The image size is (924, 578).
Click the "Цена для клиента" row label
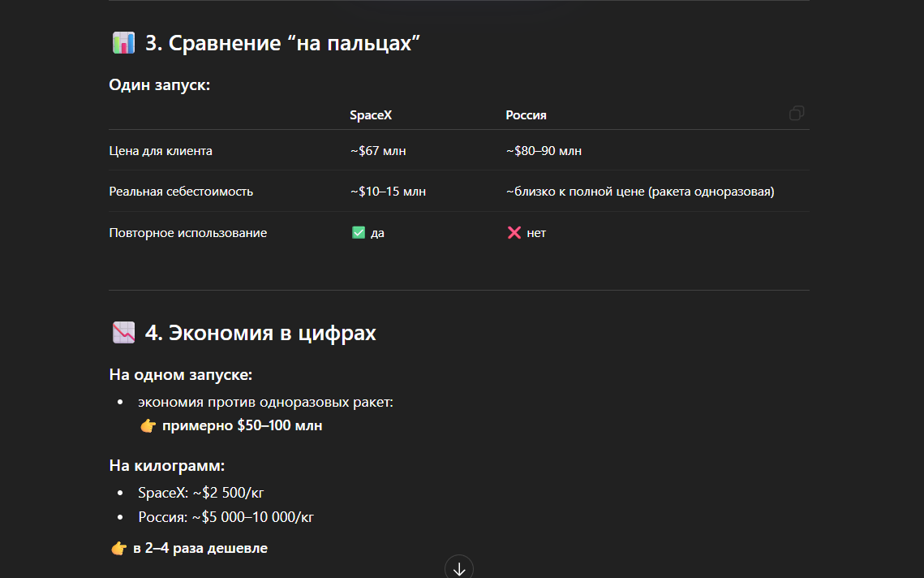click(x=161, y=151)
